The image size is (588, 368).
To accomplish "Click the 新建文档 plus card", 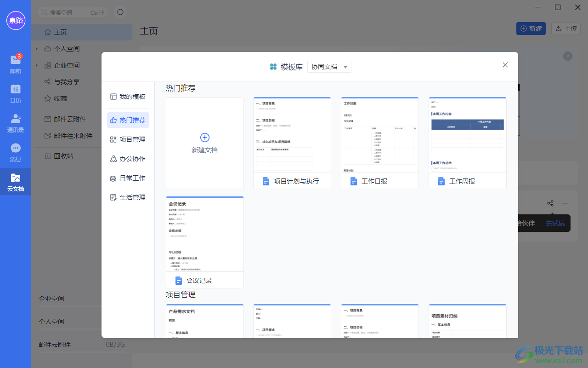I will pos(205,143).
